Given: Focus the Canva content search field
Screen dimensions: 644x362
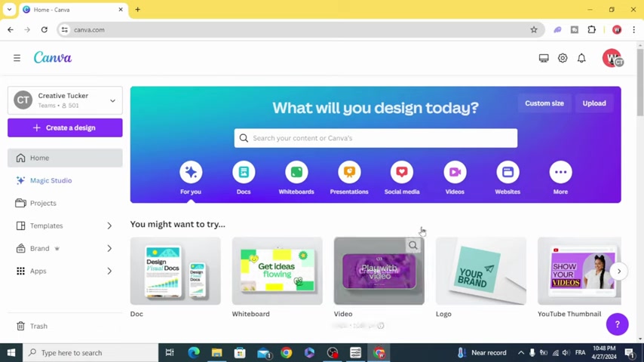Looking at the screenshot, I should pos(376,138).
